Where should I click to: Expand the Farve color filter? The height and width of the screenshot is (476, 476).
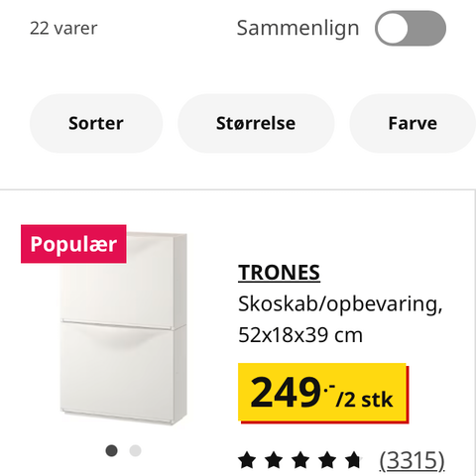413,123
